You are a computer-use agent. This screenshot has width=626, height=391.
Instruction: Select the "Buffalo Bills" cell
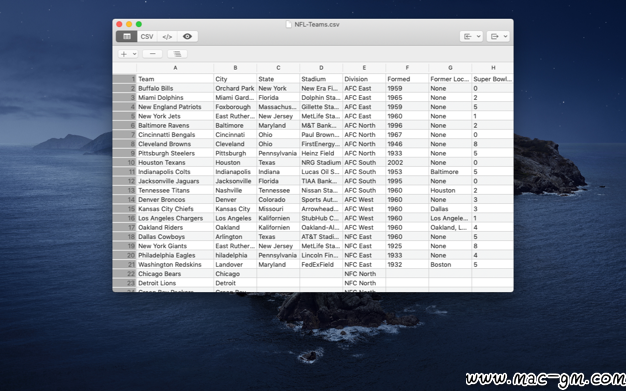point(175,88)
